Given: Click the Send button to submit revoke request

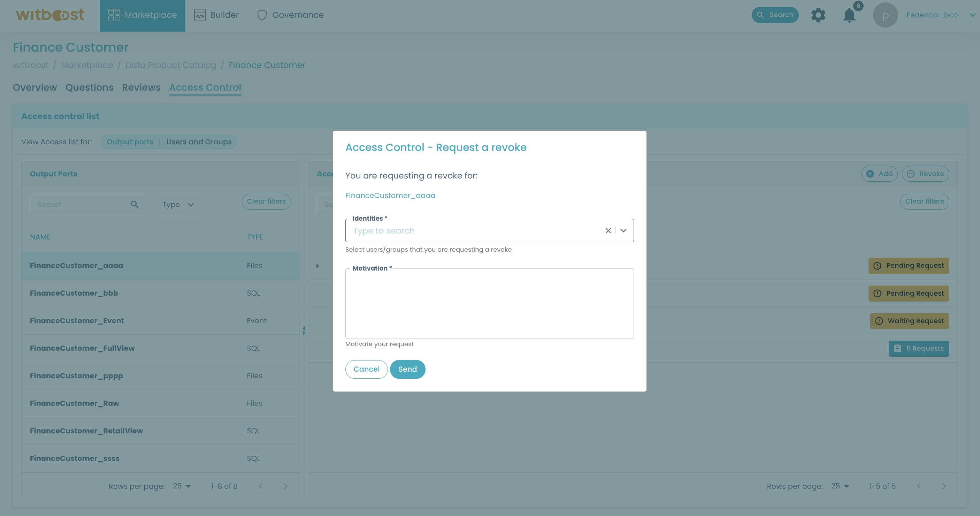Looking at the screenshot, I should tap(407, 369).
